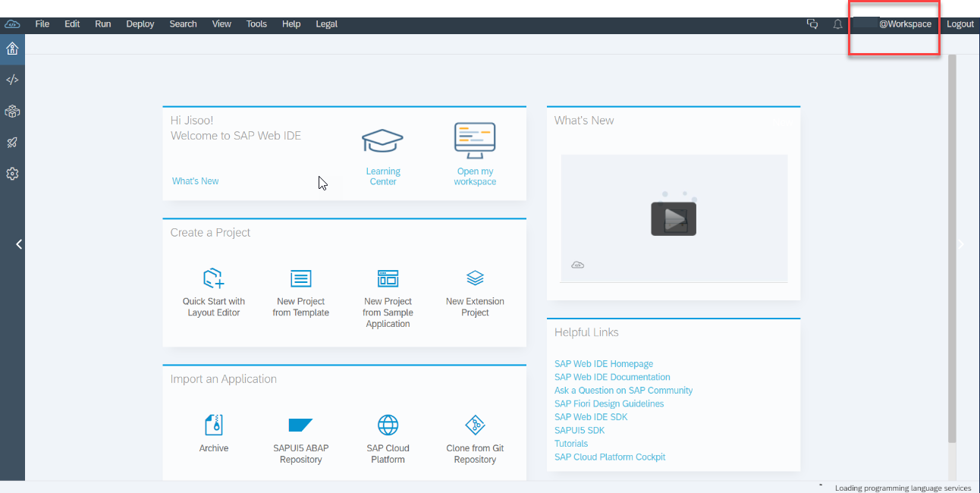Open the SAP Fiori Design Guidelines link
Image resolution: width=980 pixels, height=493 pixels.
pos(609,404)
